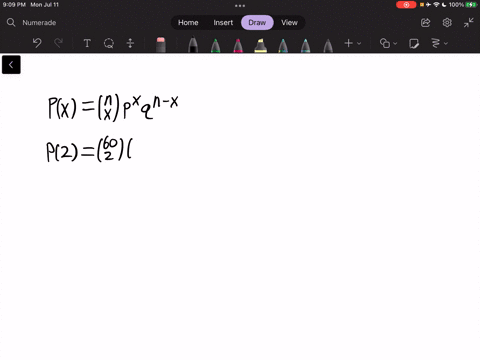Expand the ink conversion dropdown arrow
480x360 pixels.
coord(446,43)
